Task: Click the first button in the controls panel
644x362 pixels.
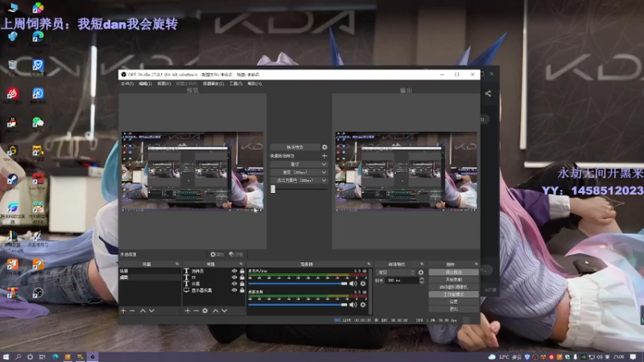Action: (x=453, y=272)
